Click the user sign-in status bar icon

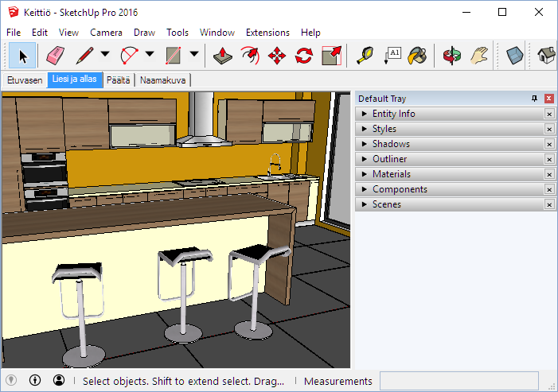[x=59, y=380]
